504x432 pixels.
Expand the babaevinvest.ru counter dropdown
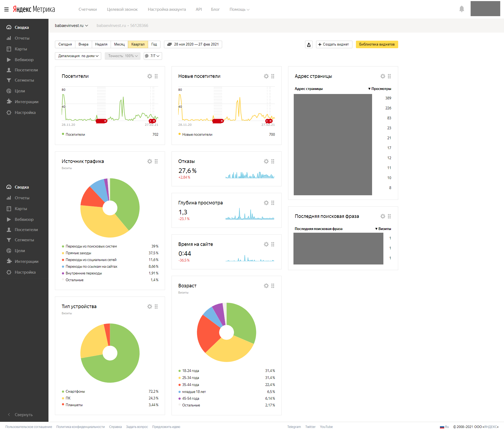pyautogui.click(x=71, y=26)
